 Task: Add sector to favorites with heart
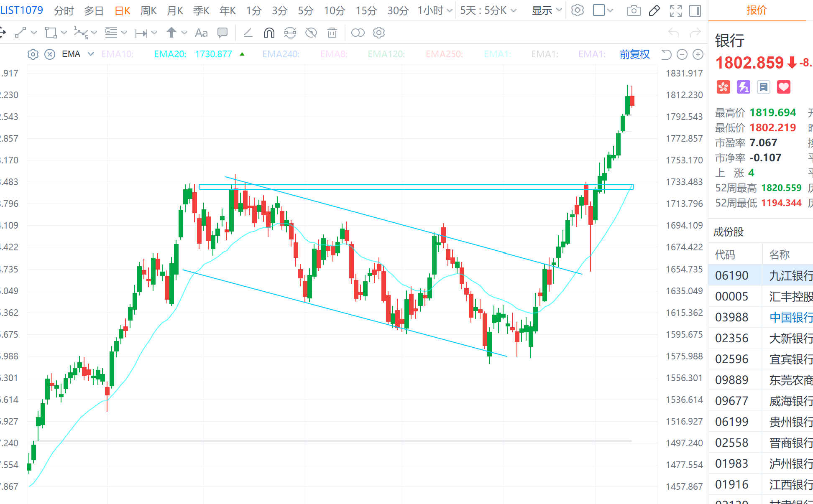tap(783, 87)
